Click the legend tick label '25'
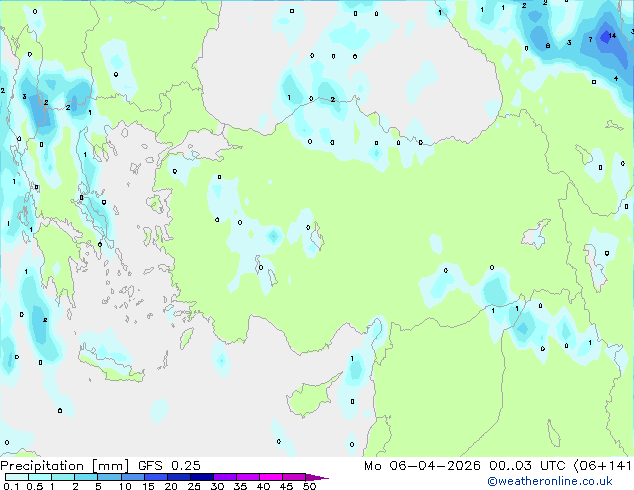 point(194,486)
